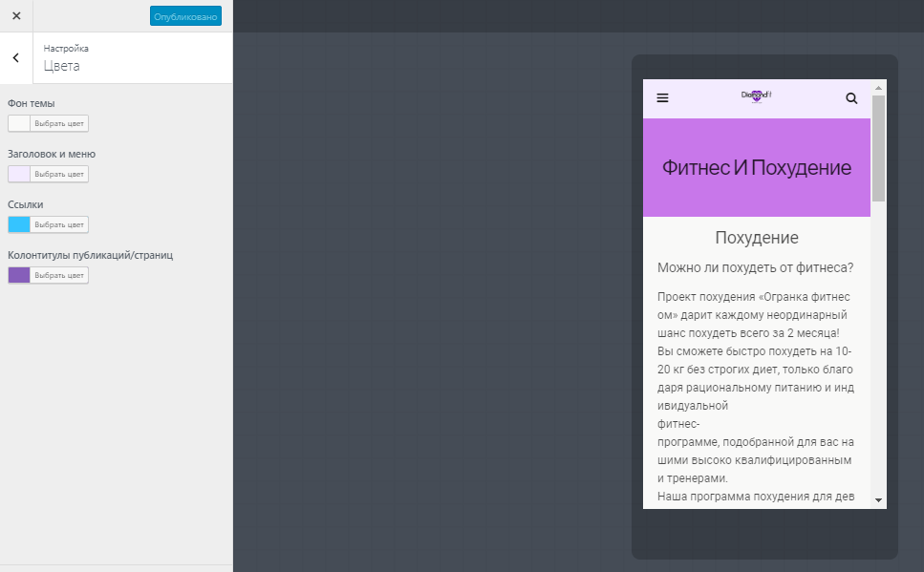This screenshot has height=572, width=924.
Task: Click the blue Ссылки color swatch
Action: coord(19,225)
